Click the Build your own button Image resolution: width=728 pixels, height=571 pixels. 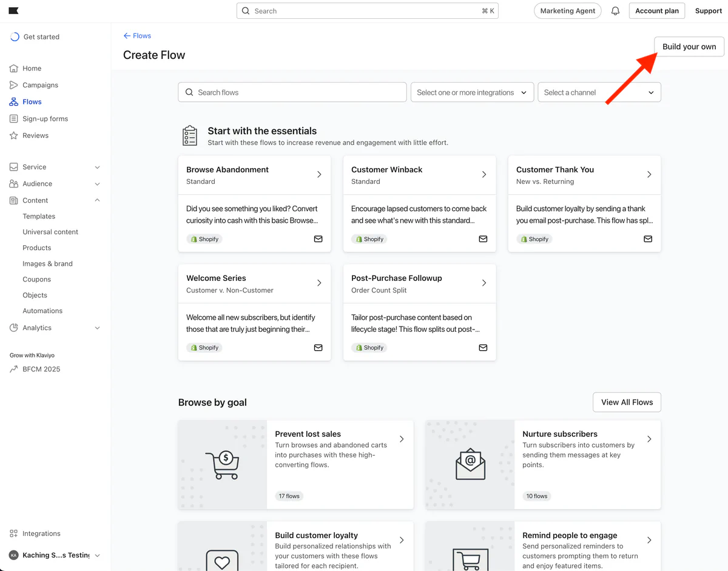point(689,47)
